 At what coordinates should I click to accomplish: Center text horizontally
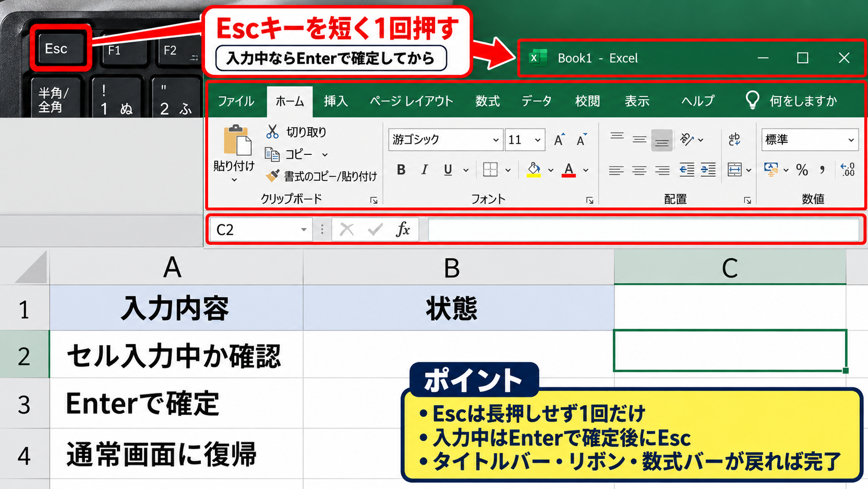pyautogui.click(x=640, y=170)
